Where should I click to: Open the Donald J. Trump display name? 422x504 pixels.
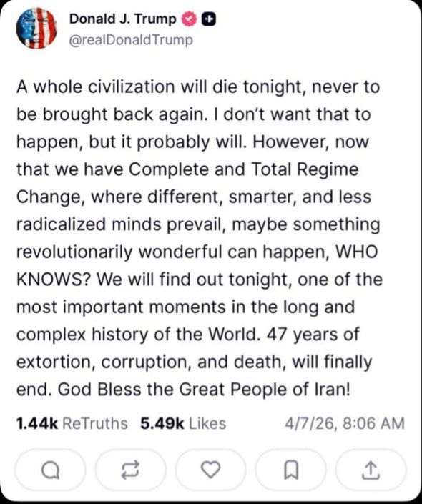122,19
